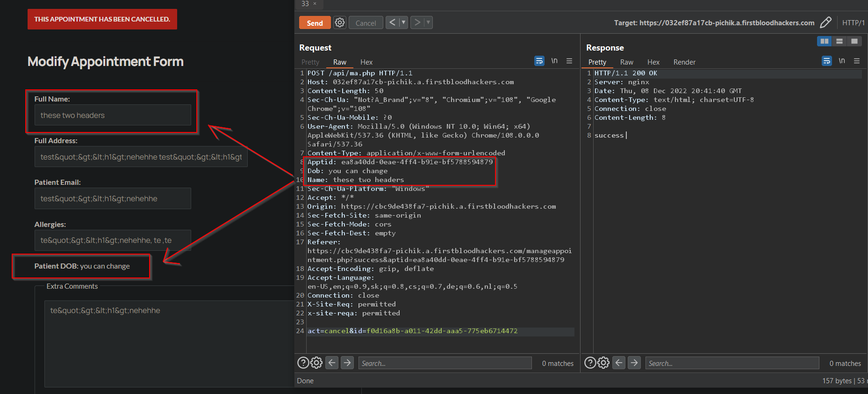Send the Repeater request
868x394 pixels.
315,22
